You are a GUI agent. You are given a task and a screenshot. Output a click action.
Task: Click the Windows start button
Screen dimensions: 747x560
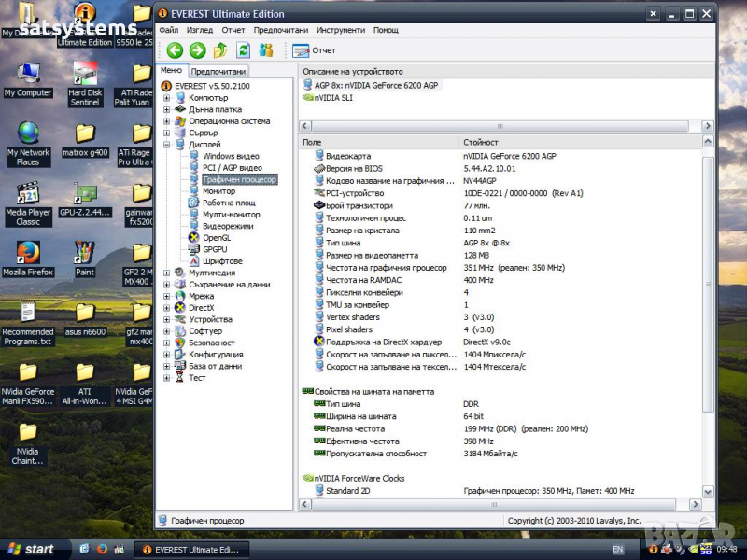[28, 549]
